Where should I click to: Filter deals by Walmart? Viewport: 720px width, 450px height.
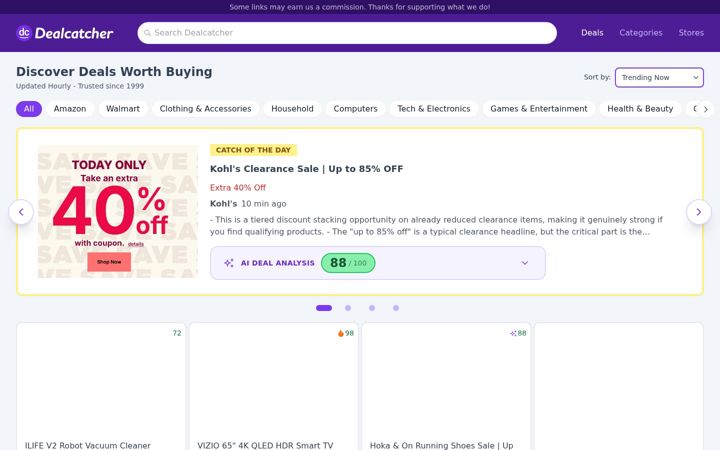(x=123, y=109)
